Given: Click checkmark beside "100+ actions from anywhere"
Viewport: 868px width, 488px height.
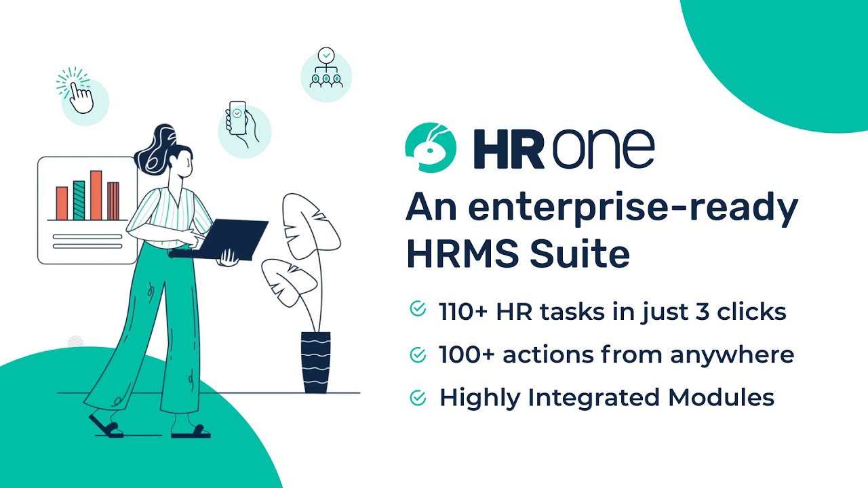Looking at the screenshot, I should (418, 354).
